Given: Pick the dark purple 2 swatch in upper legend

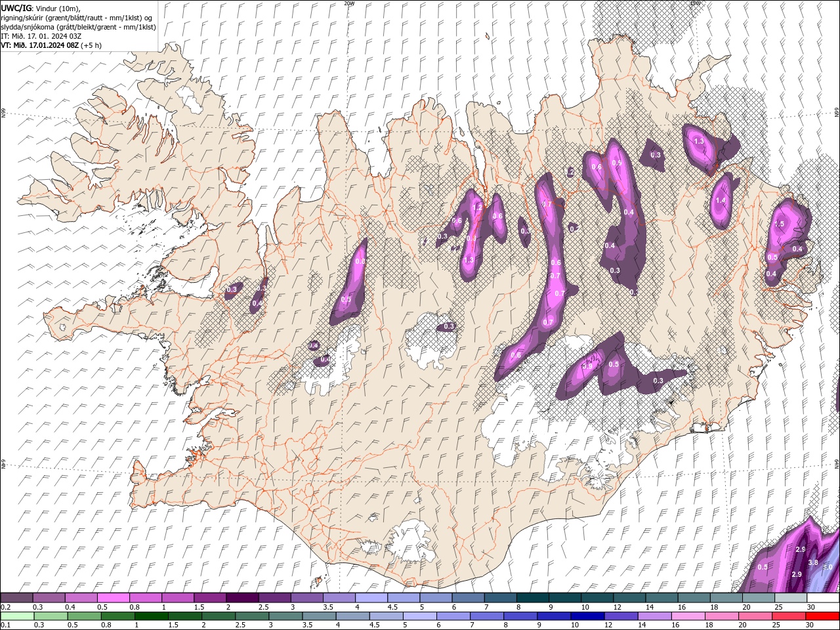Looking at the screenshot, I should click(242, 598).
